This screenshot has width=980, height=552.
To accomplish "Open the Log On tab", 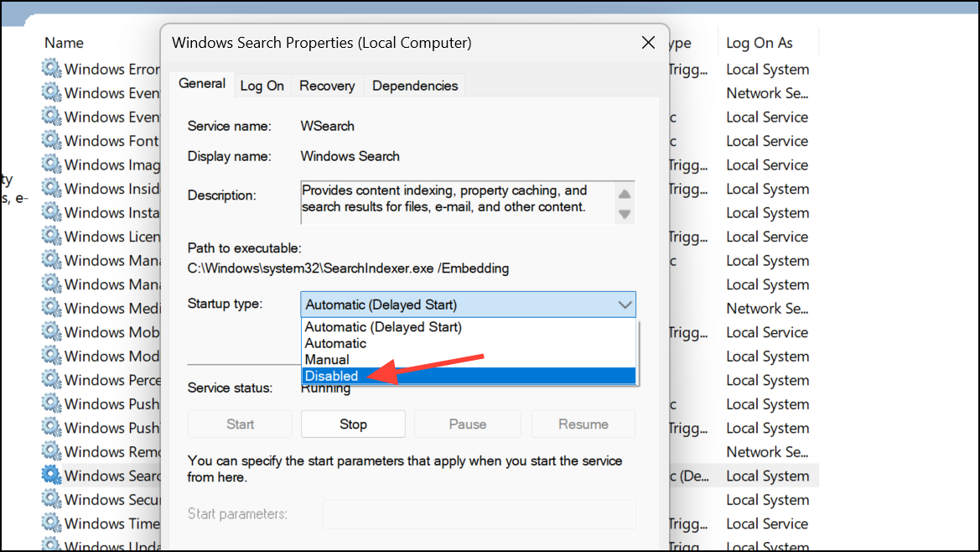I will tap(262, 86).
